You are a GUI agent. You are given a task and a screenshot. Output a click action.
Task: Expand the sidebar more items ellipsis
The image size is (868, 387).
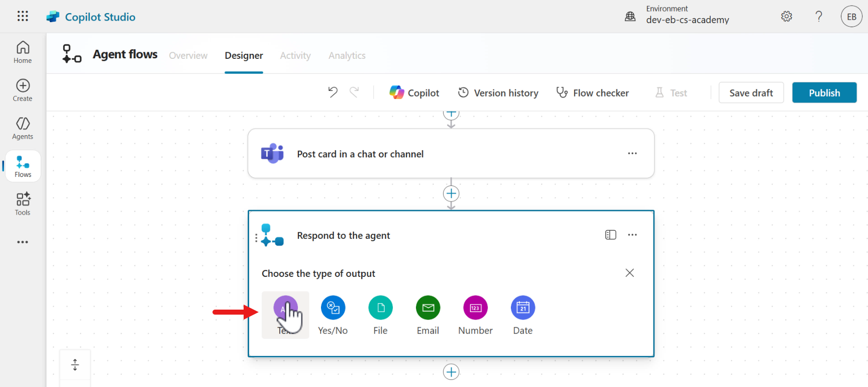tap(23, 242)
